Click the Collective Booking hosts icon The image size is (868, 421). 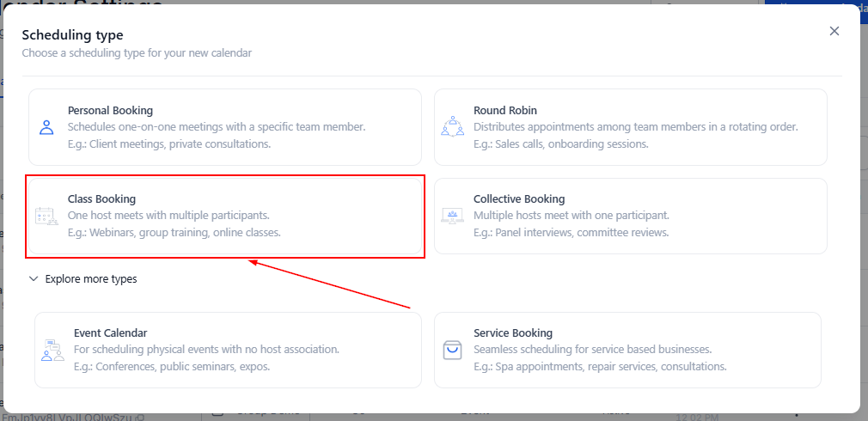tap(452, 217)
